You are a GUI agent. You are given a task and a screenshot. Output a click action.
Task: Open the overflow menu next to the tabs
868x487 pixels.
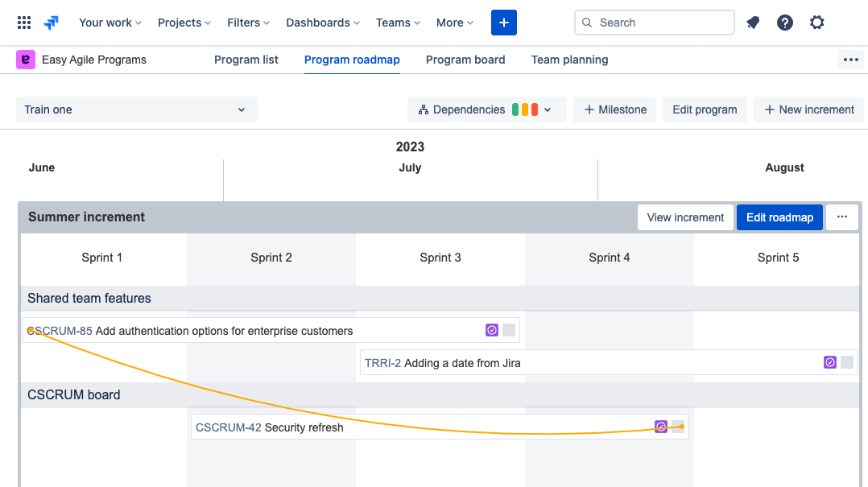click(x=850, y=60)
